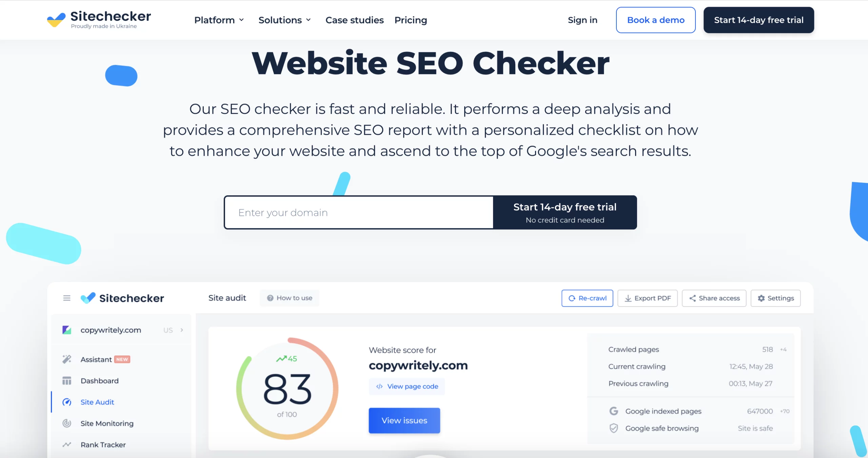Click the Assistant sidebar icon
The height and width of the screenshot is (458, 868).
click(67, 360)
